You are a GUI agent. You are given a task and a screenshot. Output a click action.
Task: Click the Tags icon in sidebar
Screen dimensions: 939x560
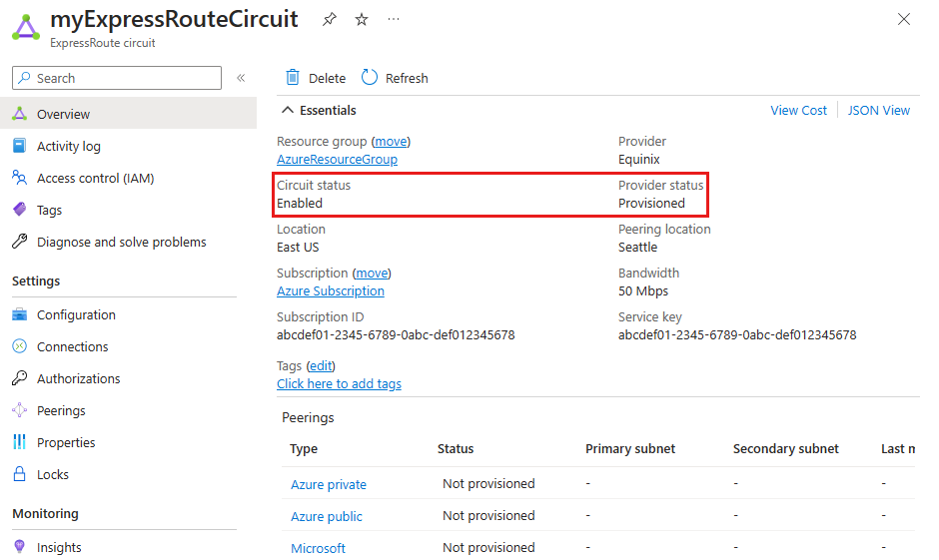19,210
